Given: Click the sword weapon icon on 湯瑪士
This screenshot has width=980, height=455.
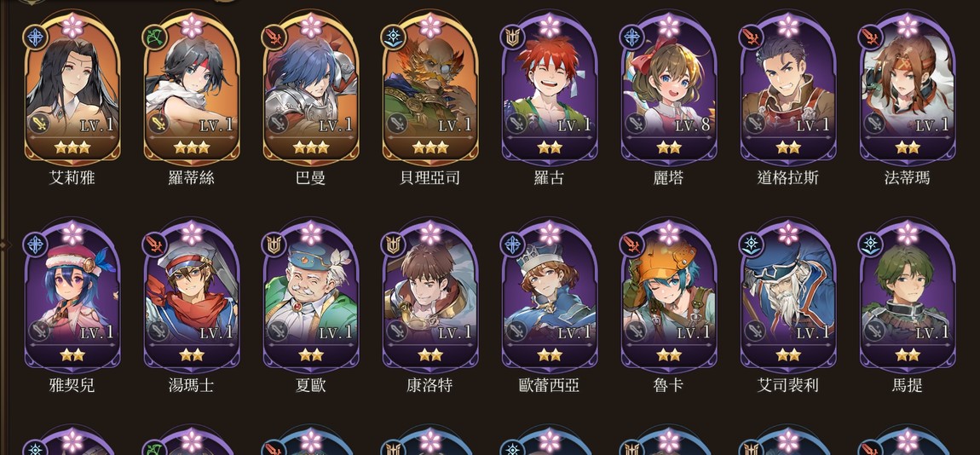Looking at the screenshot, I should point(159,331).
